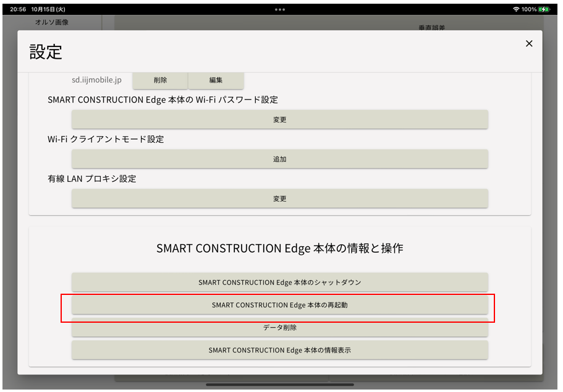Viewport: 563px width, 392px height.
Task: Click the 有線 LAN プロキシ設定 label
Action: coord(92,179)
